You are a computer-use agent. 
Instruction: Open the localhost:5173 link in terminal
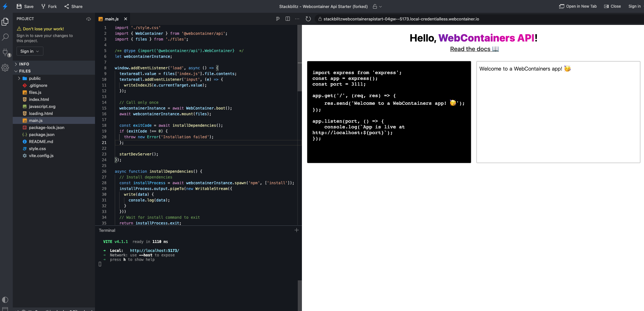point(154,251)
